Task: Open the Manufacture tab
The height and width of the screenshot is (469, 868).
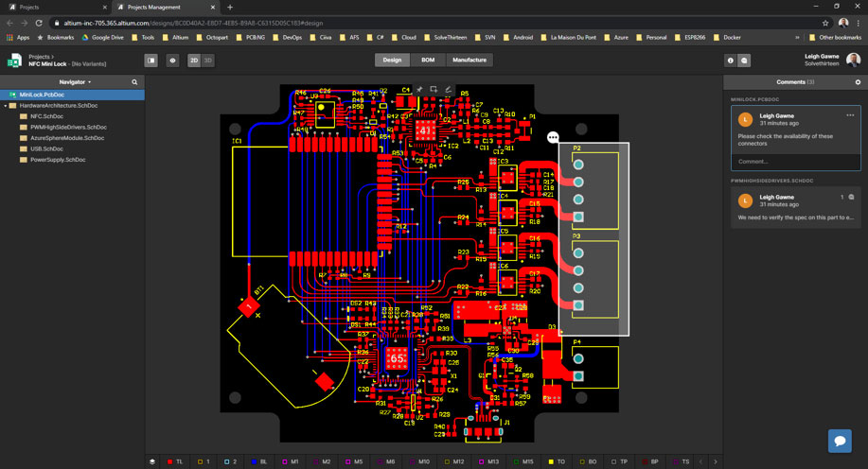Action: tap(469, 60)
